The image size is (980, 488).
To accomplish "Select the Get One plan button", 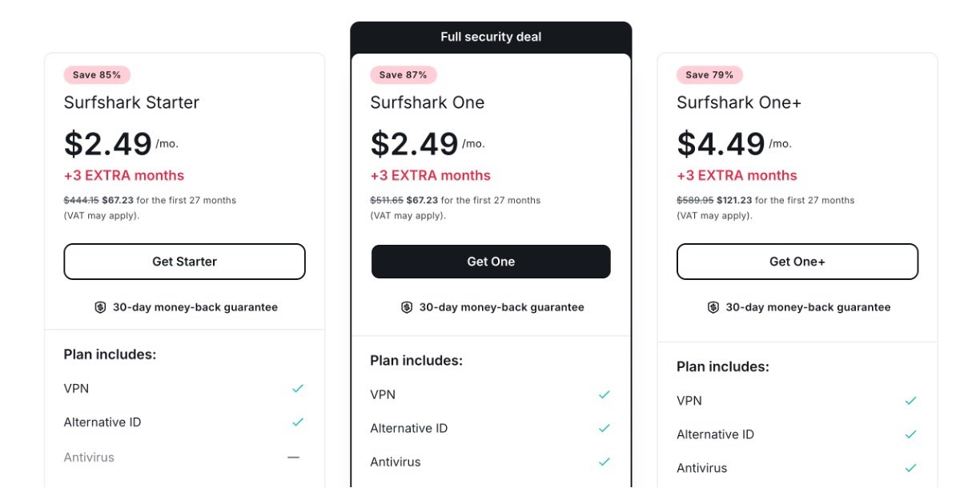I will pos(491,262).
